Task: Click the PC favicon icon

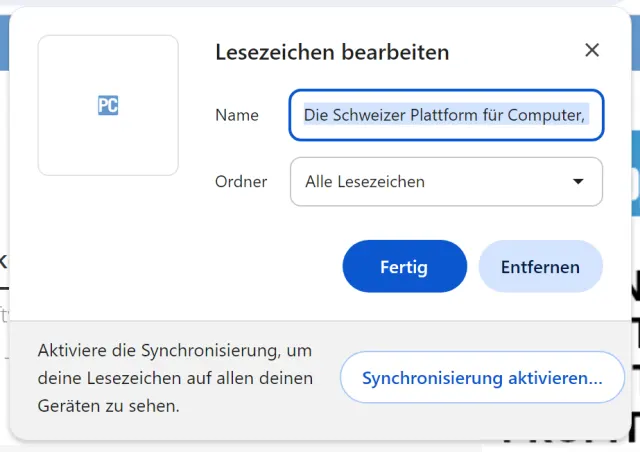Action: click(108, 105)
